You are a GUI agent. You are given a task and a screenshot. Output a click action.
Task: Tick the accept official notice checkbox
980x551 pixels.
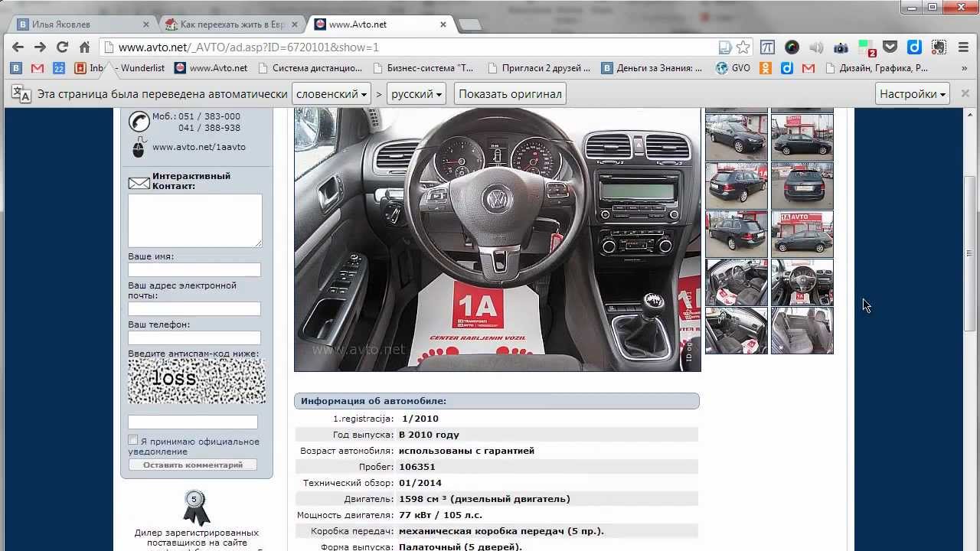(133, 440)
